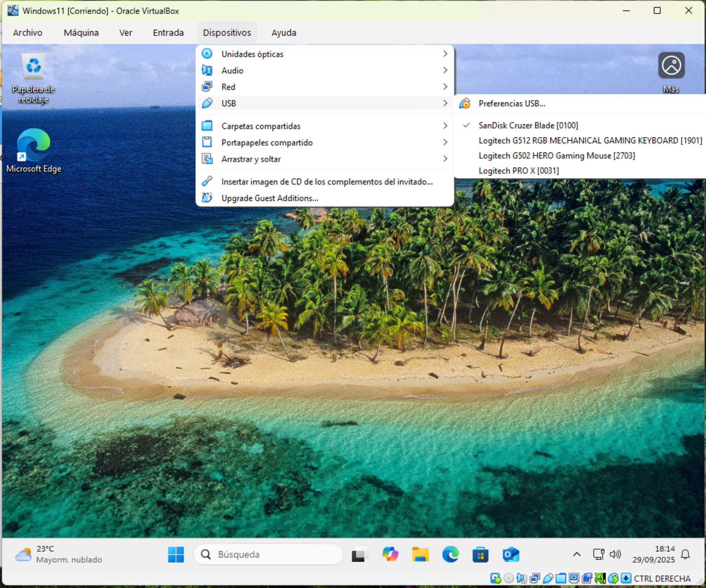Screen dimensions: 706x588
Task: Click the USB plug status bar icon
Action: click(548, 578)
